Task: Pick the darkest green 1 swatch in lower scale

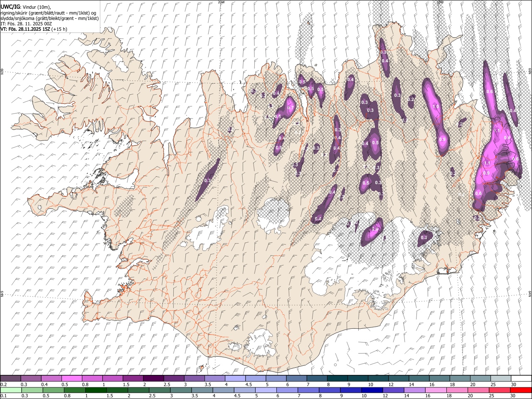Action: 96,390
